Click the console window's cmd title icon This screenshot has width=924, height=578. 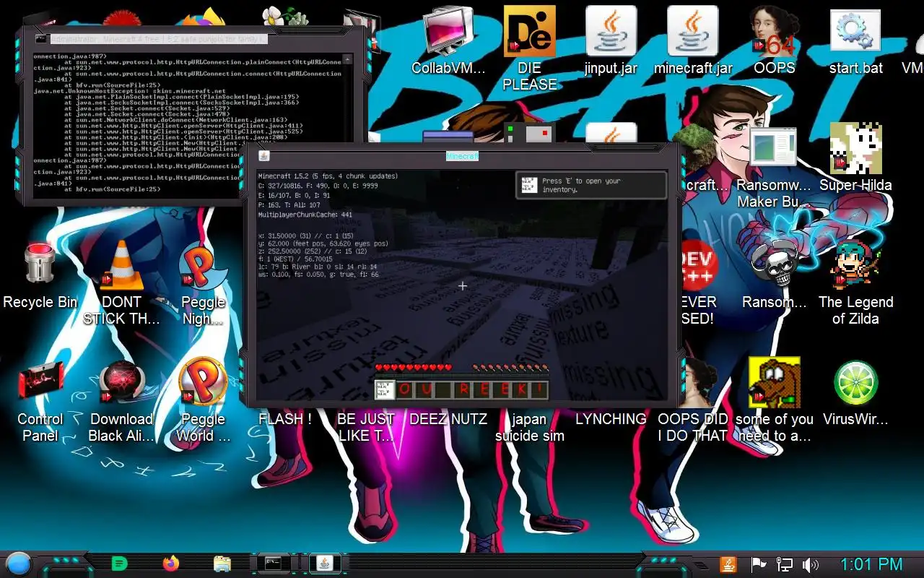pyautogui.click(x=41, y=38)
